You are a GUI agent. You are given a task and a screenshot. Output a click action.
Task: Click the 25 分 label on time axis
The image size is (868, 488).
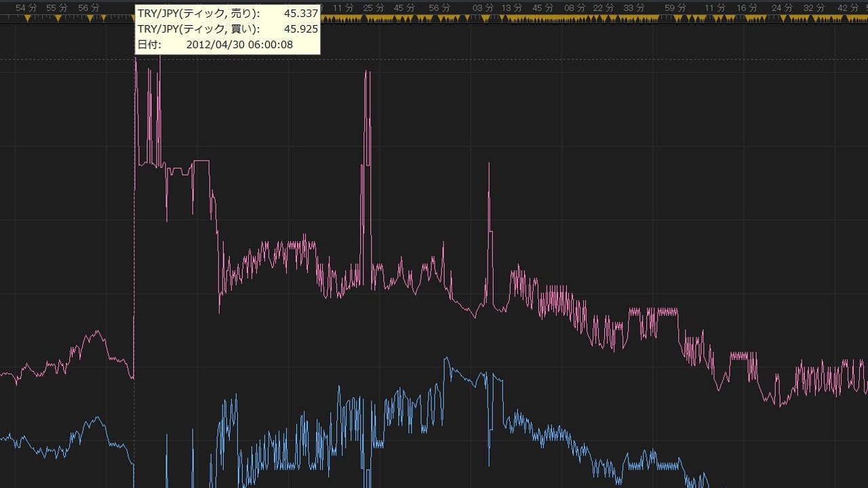pos(374,7)
